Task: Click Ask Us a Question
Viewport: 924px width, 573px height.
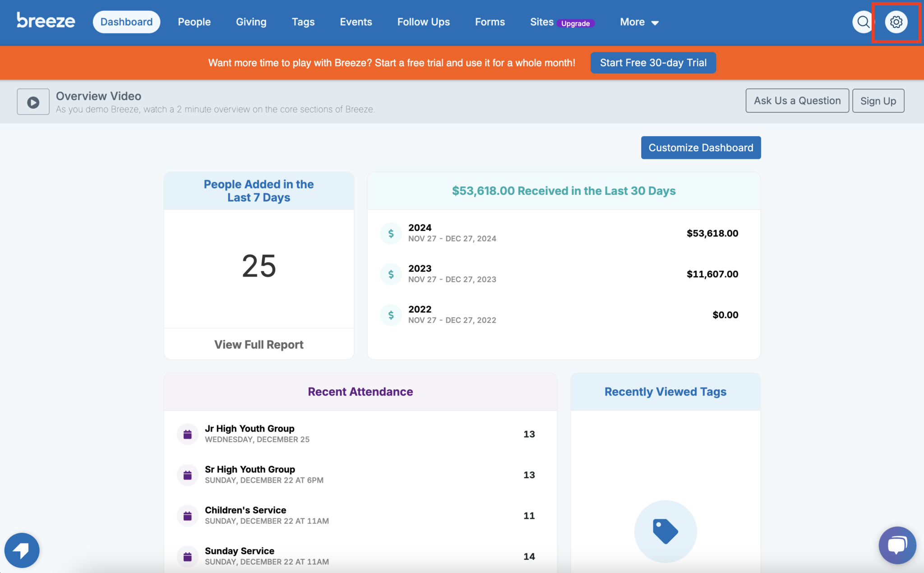Action: point(797,101)
